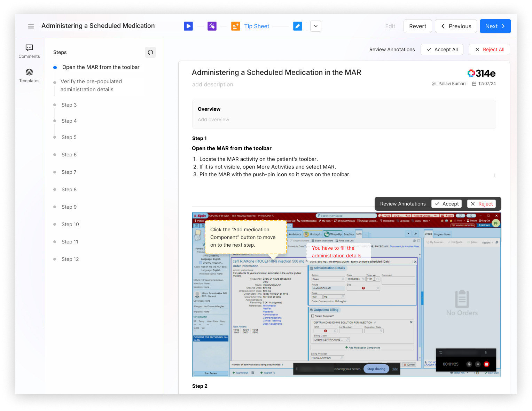532x411 pixels.
Task: Expand the chevron dropdown in header
Action: pyautogui.click(x=316, y=26)
